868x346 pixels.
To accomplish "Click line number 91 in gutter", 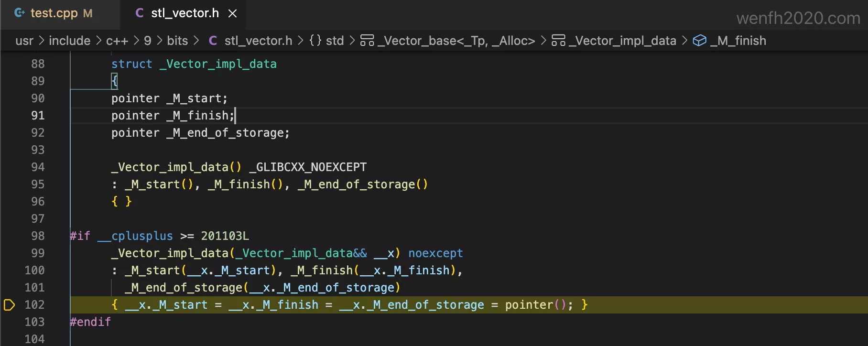I will (38, 116).
